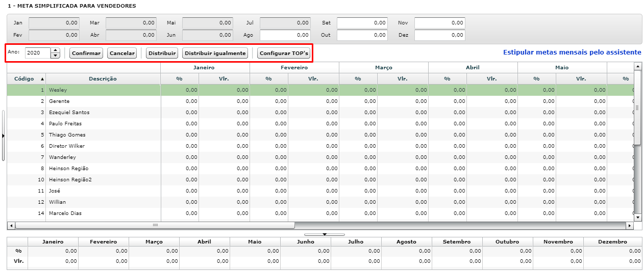Click the Maio column group header

coord(562,67)
